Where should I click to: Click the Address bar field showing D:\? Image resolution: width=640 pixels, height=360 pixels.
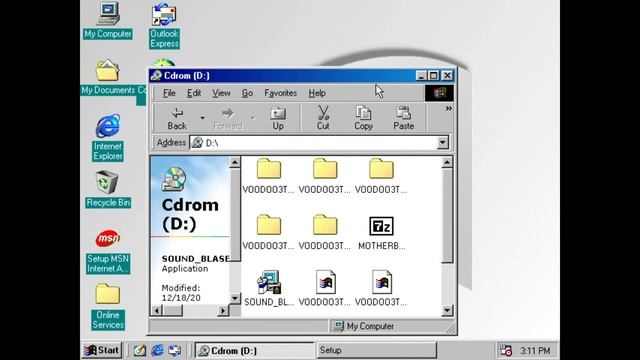tap(314, 142)
